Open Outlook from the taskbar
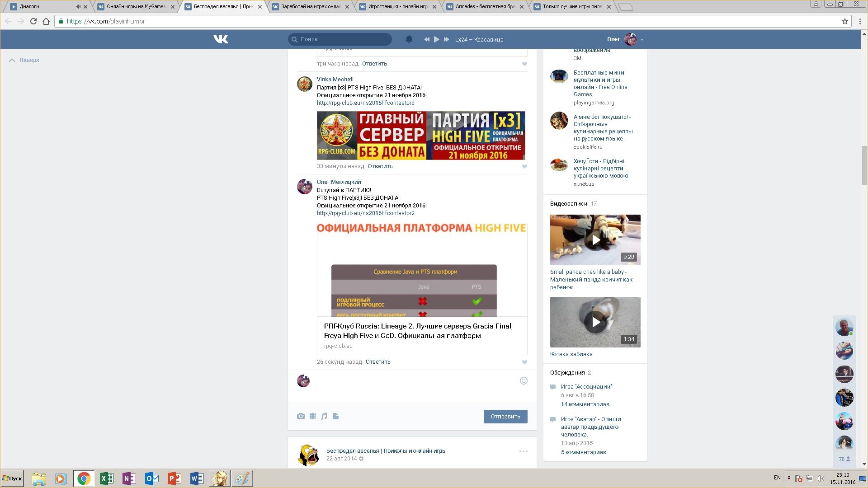Image resolution: width=868 pixels, height=488 pixels. [x=151, y=479]
